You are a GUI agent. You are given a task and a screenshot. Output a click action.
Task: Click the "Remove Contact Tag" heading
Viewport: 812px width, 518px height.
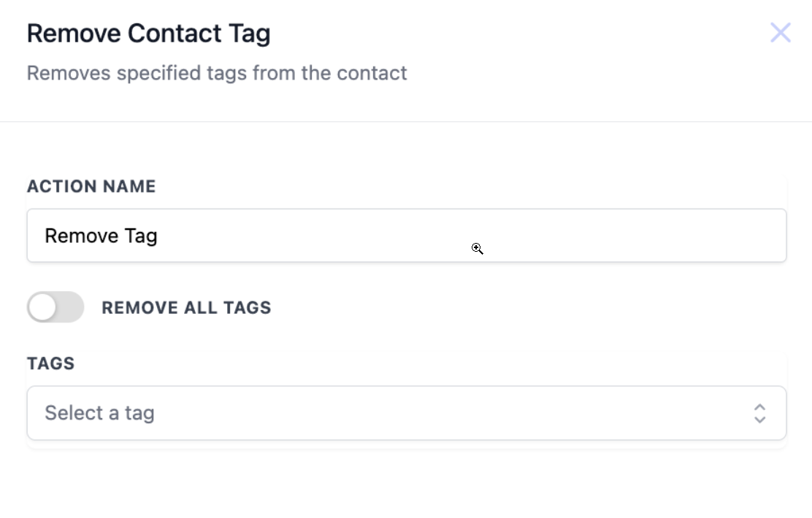pyautogui.click(x=148, y=34)
